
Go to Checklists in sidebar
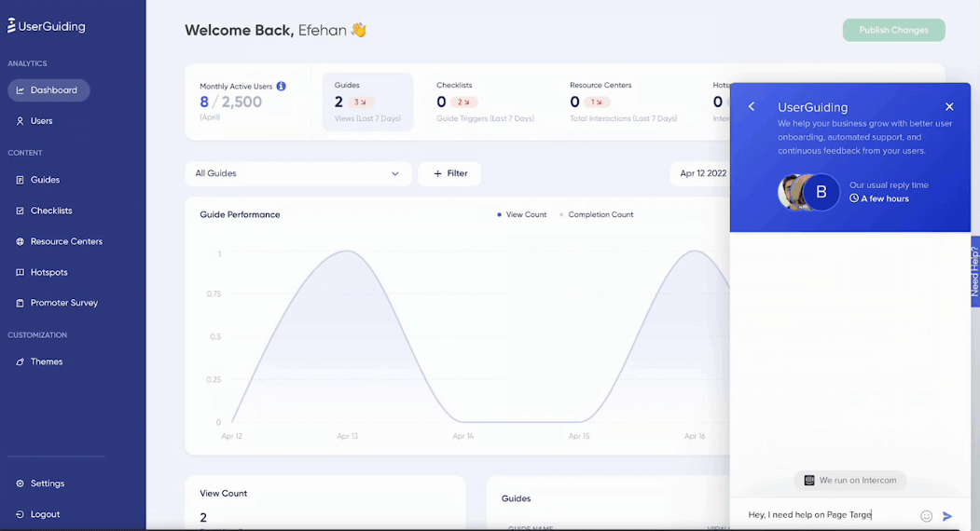point(50,211)
